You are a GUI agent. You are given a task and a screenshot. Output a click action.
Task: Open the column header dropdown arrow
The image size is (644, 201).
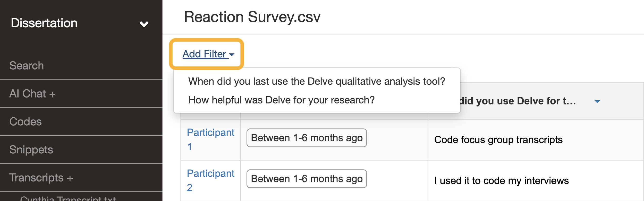click(597, 101)
